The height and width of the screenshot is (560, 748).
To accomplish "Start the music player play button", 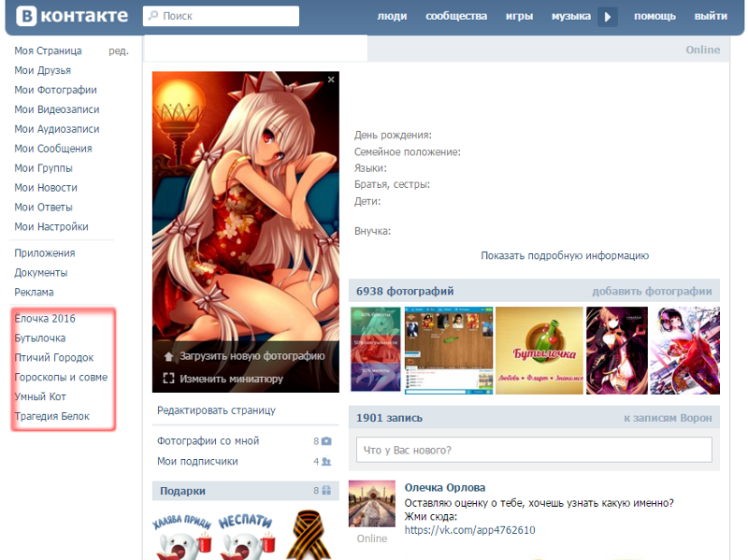I will click(608, 17).
